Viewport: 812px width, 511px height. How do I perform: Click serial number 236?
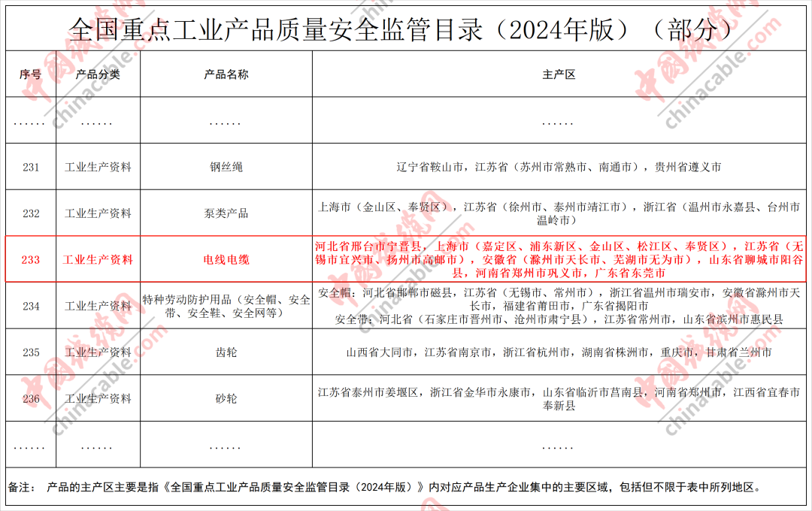(31, 398)
